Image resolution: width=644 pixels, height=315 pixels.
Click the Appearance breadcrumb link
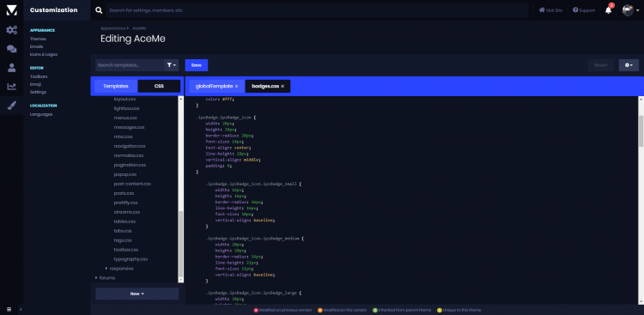(113, 28)
